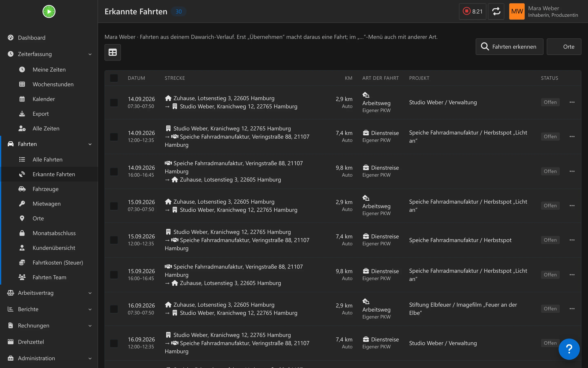The width and height of the screenshot is (588, 368).
Task: Click the Orte button at top right
Action: coord(564,46)
